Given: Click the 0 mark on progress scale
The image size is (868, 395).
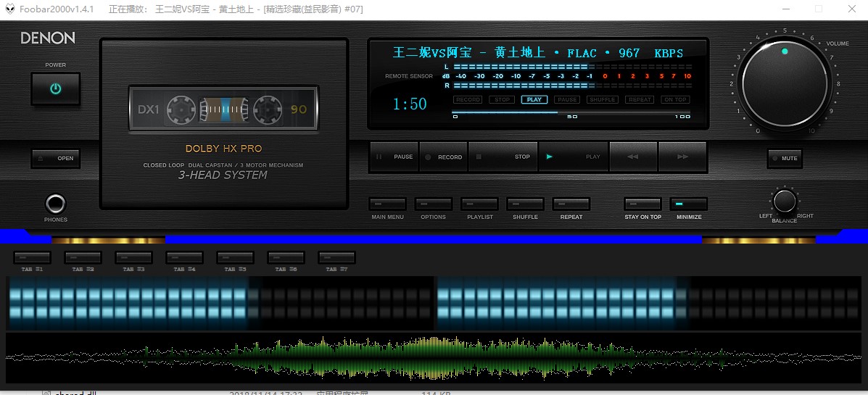Looking at the screenshot, I should (455, 117).
